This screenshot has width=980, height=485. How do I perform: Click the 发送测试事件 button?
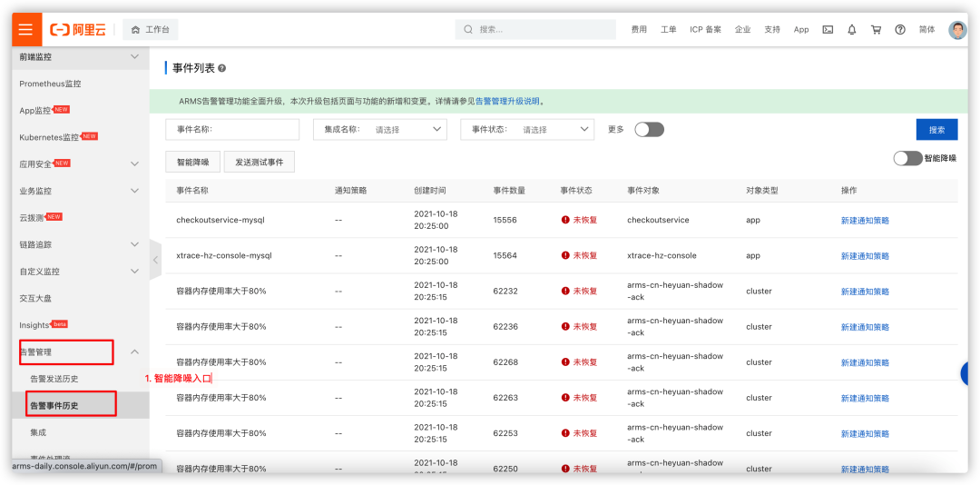point(260,162)
